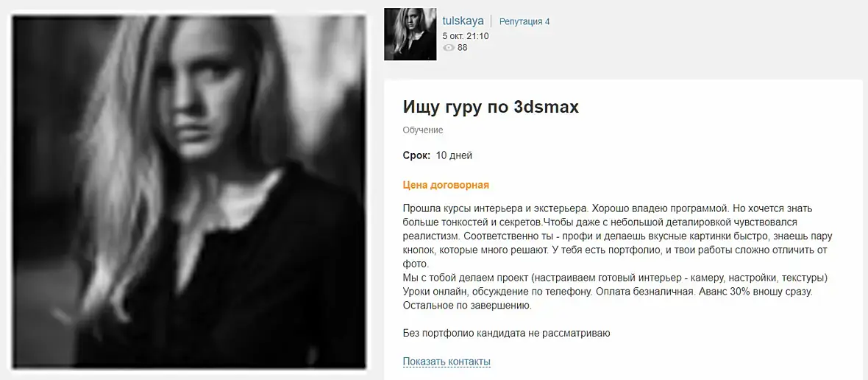Click the line Остальное по завершению

(467, 305)
